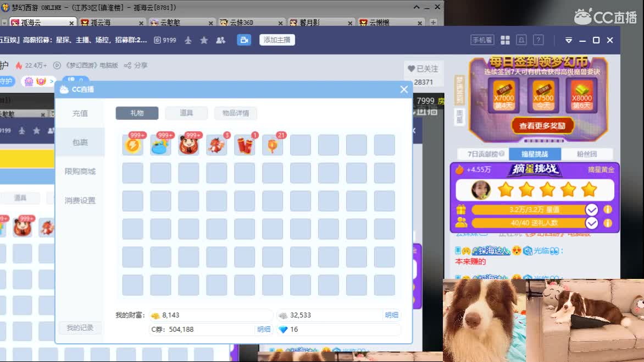644x362 pixels.
Task: Click the checkmark on the 星值 progress bar
Action: (591, 210)
